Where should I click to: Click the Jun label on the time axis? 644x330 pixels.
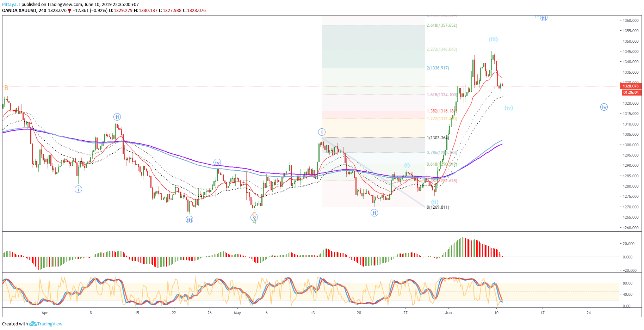(448, 313)
